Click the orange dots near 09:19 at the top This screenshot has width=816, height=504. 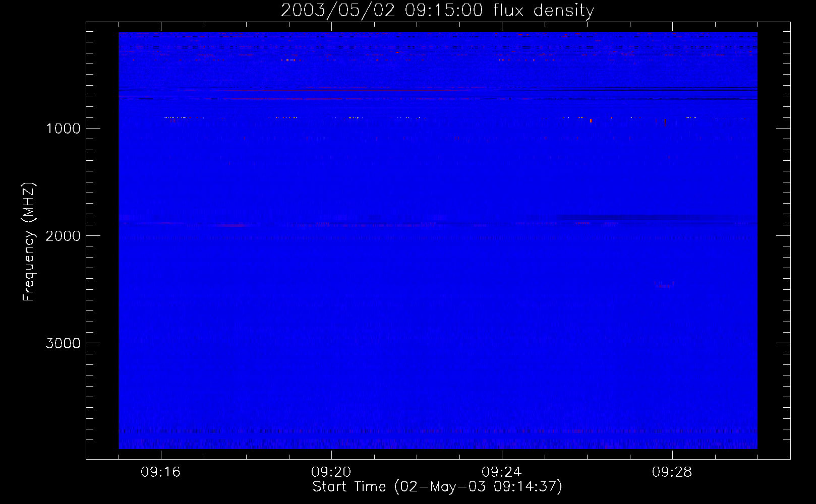click(x=288, y=60)
